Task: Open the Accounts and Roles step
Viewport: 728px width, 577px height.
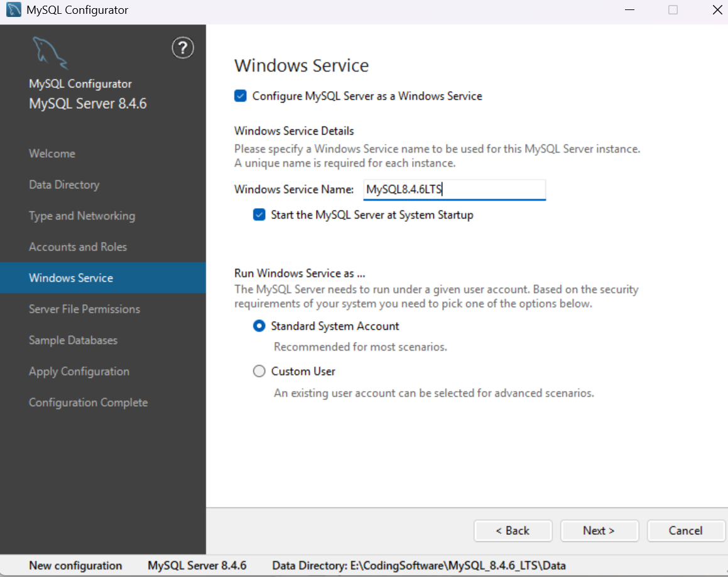Action: point(78,246)
